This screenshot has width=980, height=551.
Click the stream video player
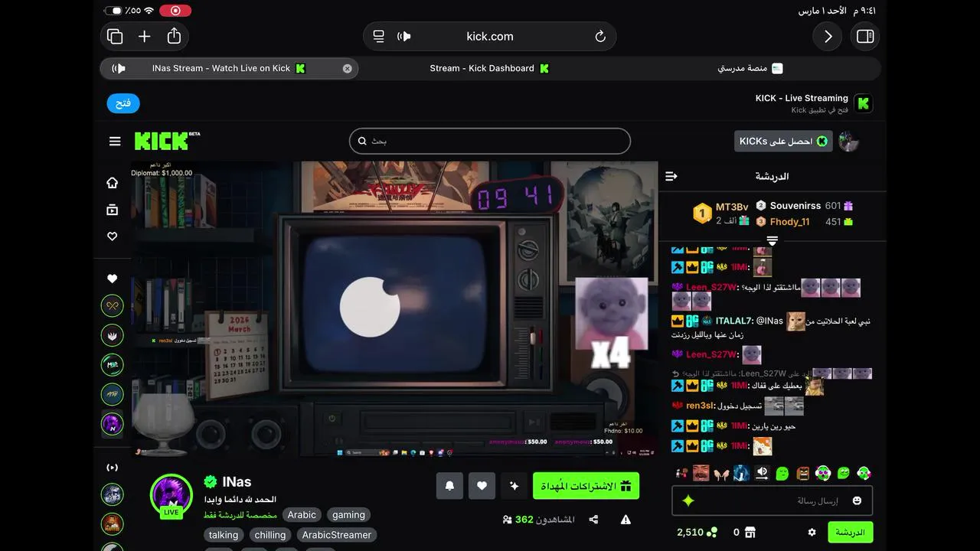click(x=394, y=309)
